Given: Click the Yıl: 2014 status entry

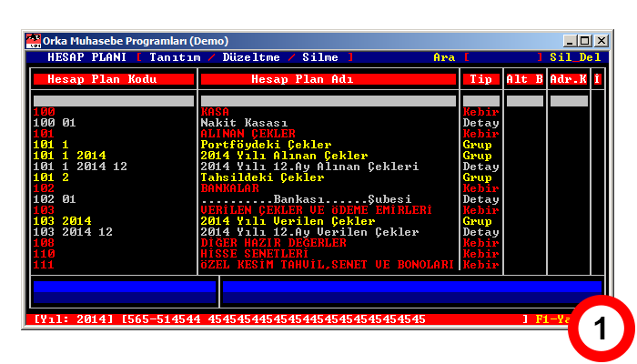Looking at the screenshot, I should point(74,319).
